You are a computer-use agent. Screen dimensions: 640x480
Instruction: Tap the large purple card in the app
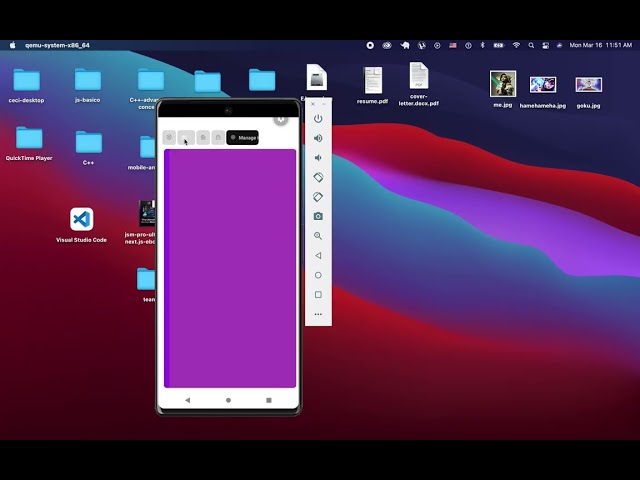tap(230, 268)
